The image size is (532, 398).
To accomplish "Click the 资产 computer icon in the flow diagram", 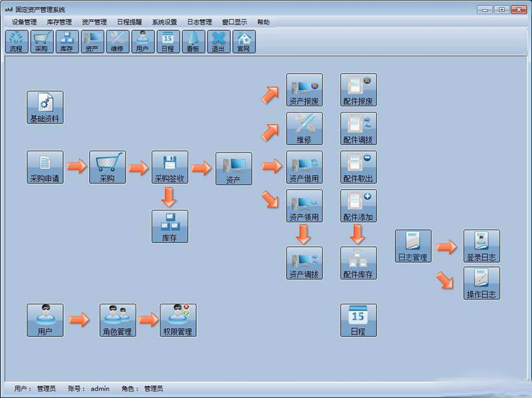I will point(234,168).
